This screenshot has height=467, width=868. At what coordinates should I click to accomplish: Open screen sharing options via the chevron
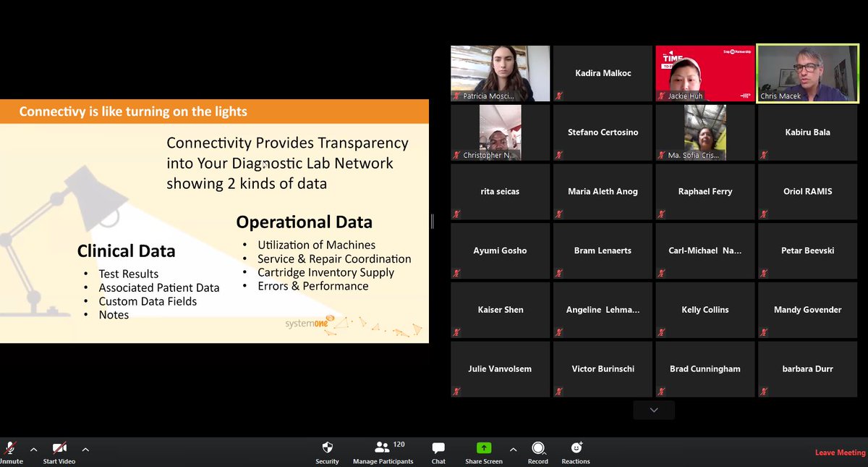point(513,449)
